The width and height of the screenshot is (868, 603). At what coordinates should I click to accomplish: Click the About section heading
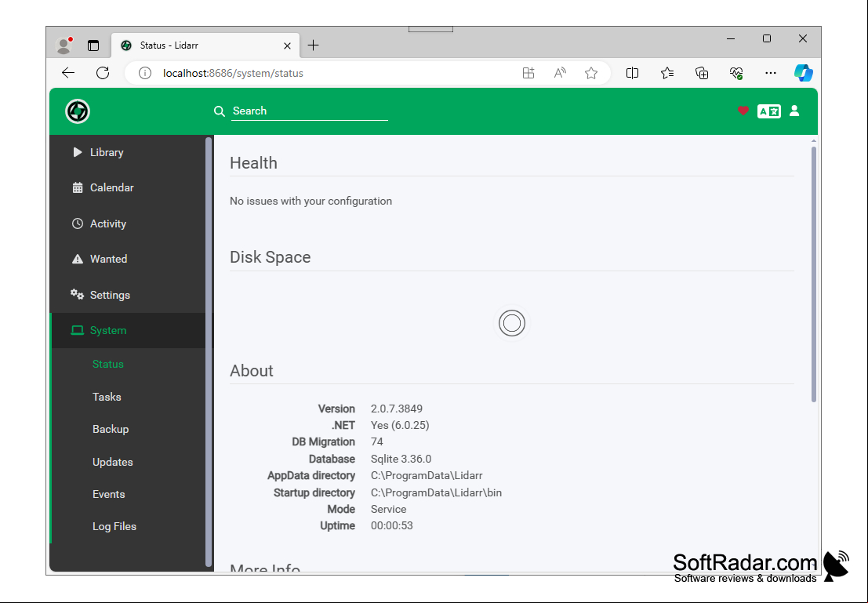coord(252,370)
